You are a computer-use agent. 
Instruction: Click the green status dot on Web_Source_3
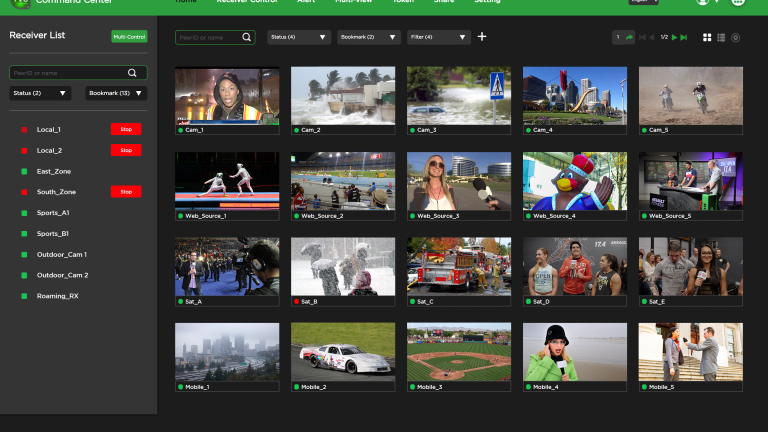point(413,216)
